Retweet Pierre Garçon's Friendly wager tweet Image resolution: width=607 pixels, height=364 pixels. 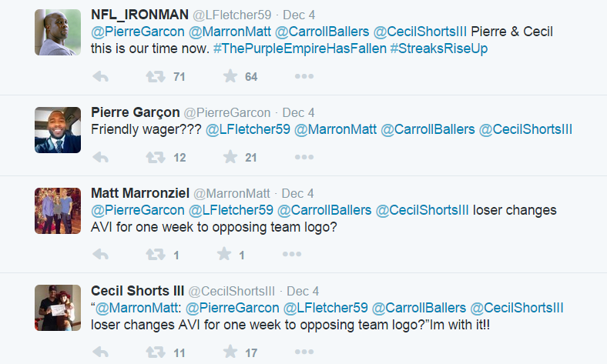[x=156, y=157]
